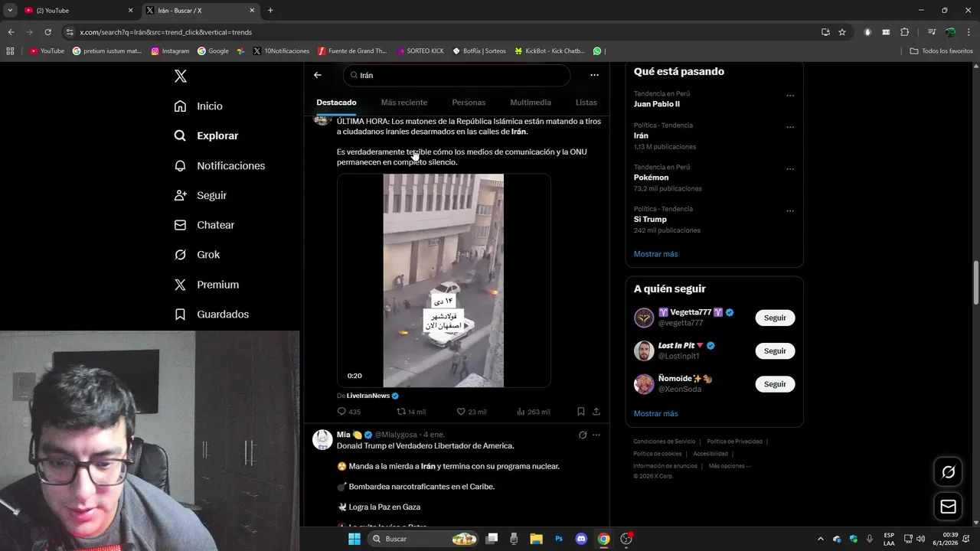The height and width of the screenshot is (551, 980).
Task: Click Mostrar más under A quién seguir
Action: click(x=655, y=414)
